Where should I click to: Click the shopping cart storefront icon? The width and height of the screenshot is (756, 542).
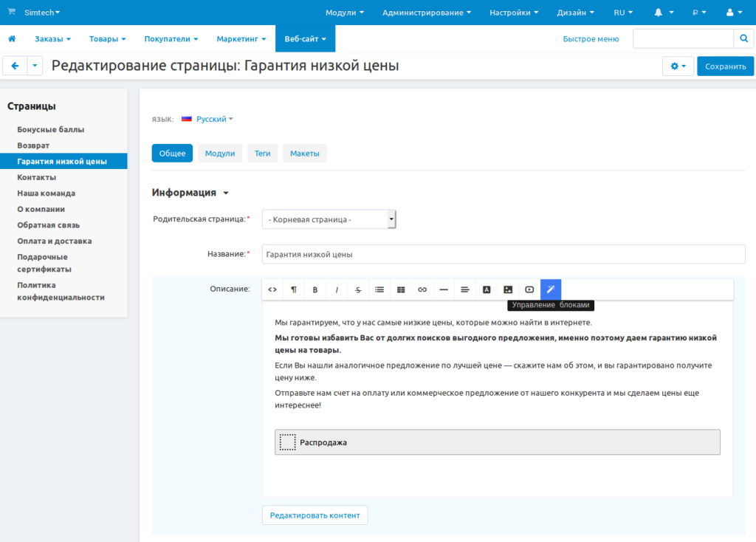click(12, 12)
